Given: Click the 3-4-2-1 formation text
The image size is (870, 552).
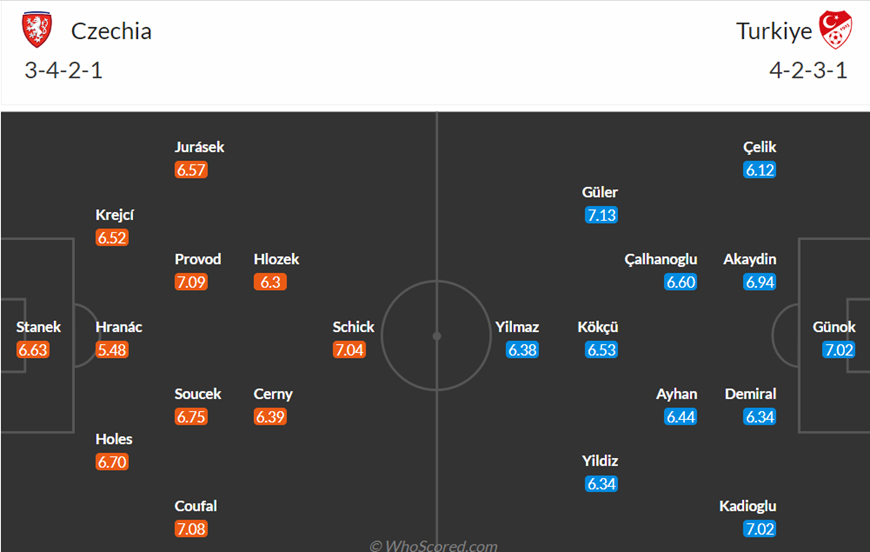Looking at the screenshot, I should [x=63, y=71].
